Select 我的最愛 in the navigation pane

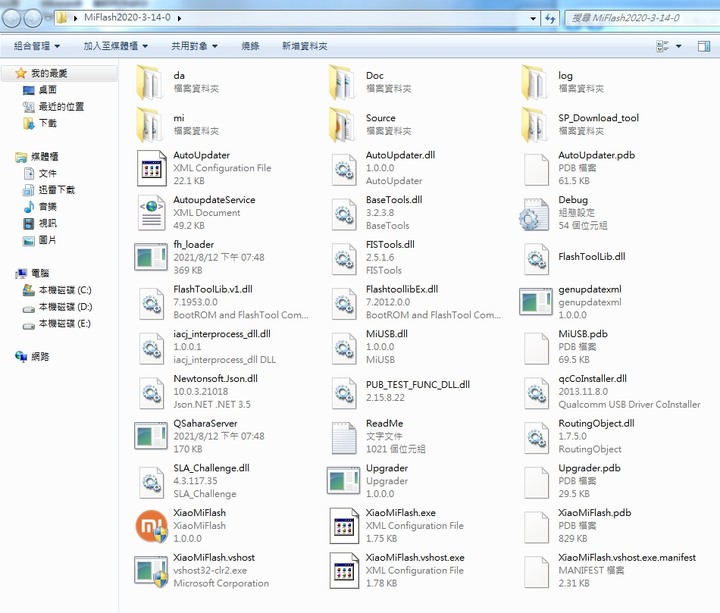49,73
